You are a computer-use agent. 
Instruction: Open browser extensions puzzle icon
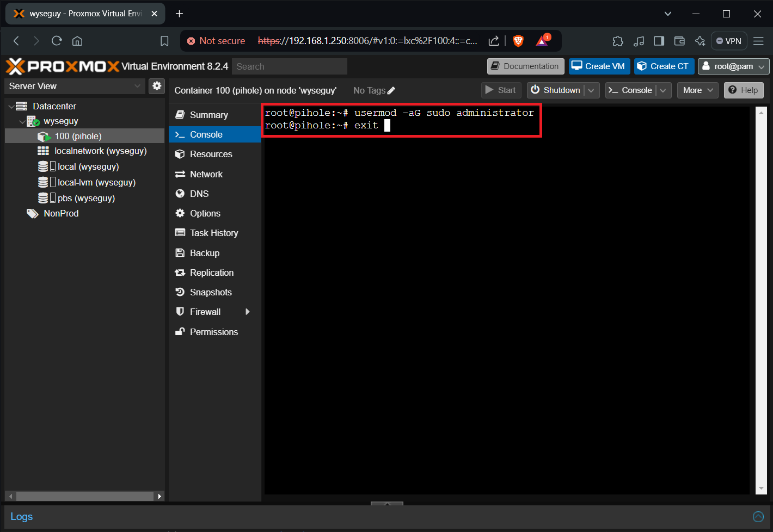pos(618,41)
